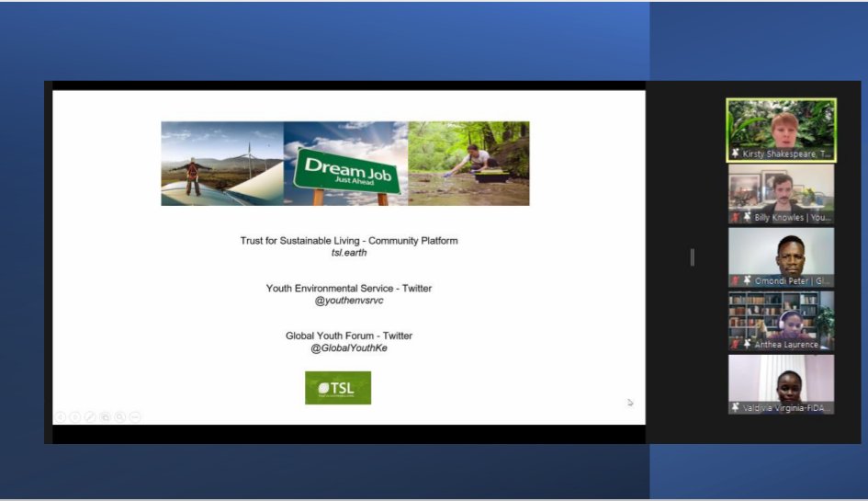Viewport: 868px width, 501px height.
Task: Click "Youth Environmental Service - Twitter" text
Action: pyautogui.click(x=349, y=288)
